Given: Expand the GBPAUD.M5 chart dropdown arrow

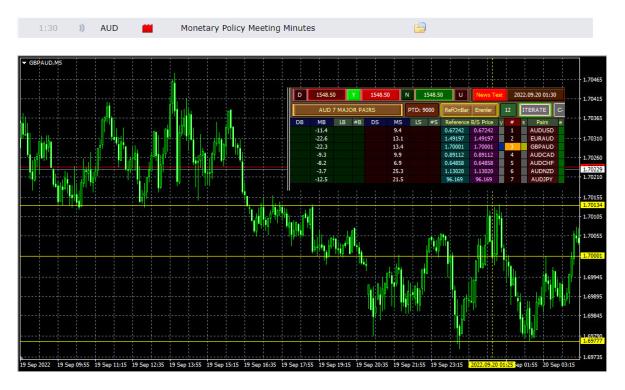Looking at the screenshot, I should point(24,63).
